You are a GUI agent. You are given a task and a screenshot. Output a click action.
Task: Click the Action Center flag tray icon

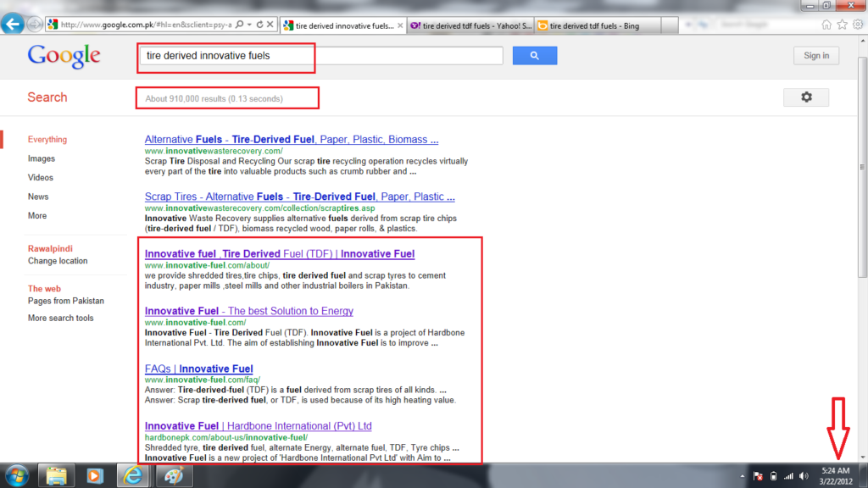(758, 476)
